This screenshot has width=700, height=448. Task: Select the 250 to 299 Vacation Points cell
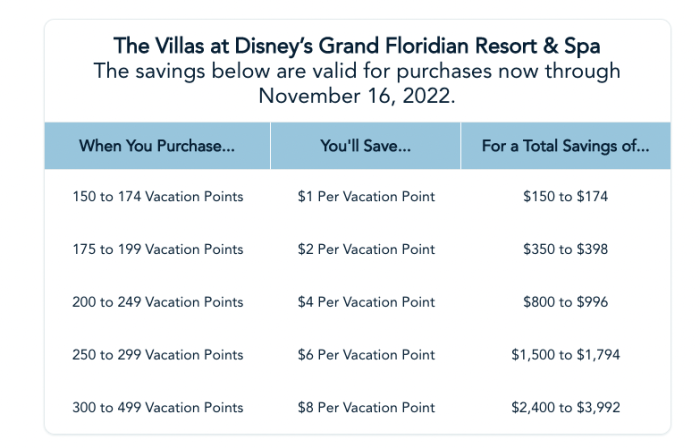(158, 355)
